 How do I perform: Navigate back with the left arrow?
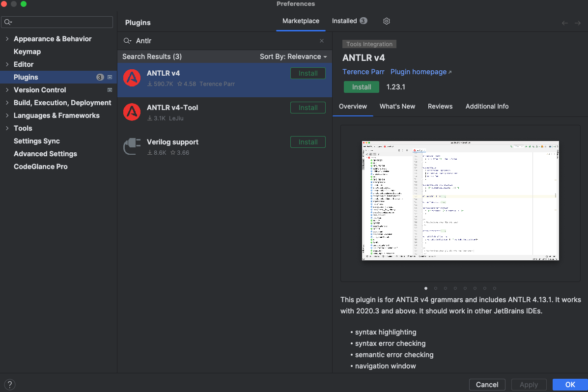(x=565, y=23)
